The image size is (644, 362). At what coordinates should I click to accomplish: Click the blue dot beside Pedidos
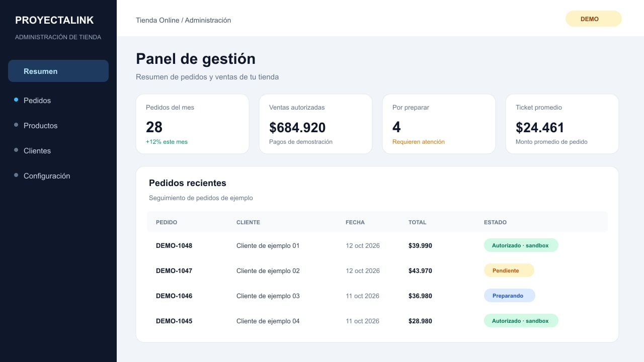click(x=16, y=100)
